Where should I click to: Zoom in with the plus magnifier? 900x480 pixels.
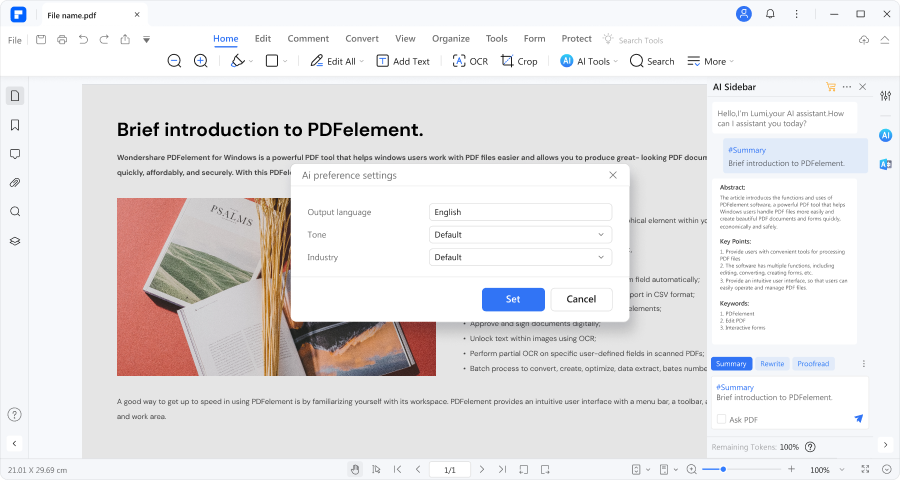pyautogui.click(x=200, y=61)
